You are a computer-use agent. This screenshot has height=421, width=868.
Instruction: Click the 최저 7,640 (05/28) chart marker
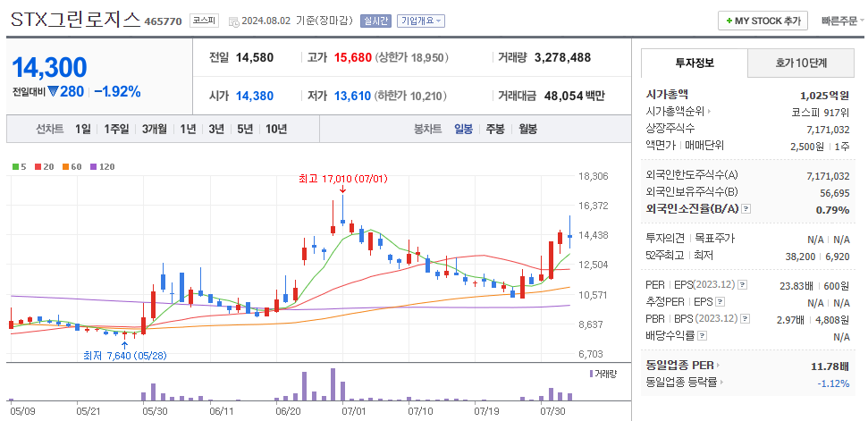click(x=124, y=355)
